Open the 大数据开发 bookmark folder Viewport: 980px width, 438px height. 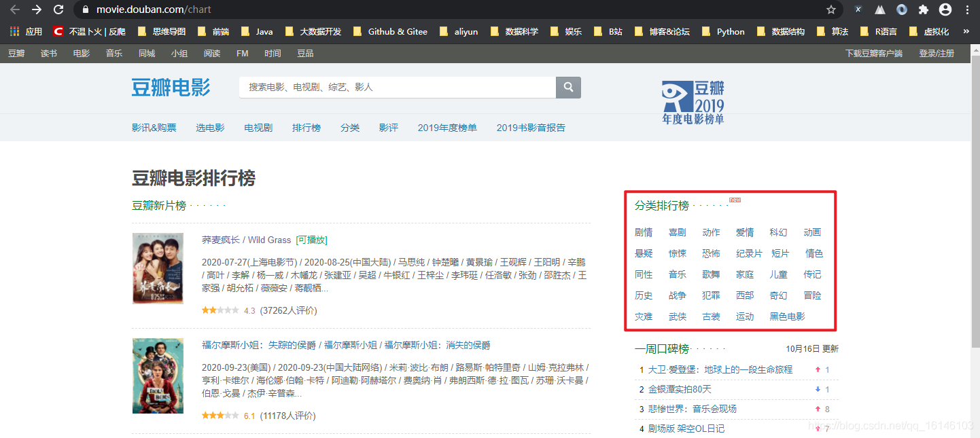(313, 31)
